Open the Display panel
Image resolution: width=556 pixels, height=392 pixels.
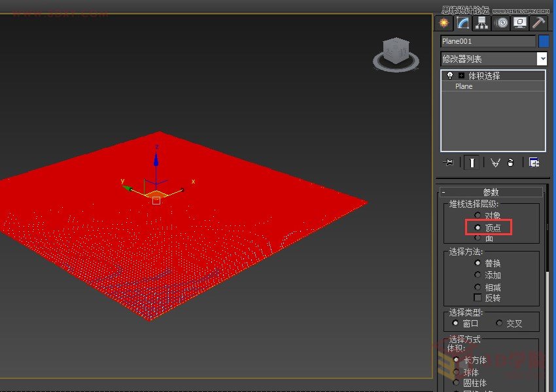pyautogui.click(x=518, y=23)
